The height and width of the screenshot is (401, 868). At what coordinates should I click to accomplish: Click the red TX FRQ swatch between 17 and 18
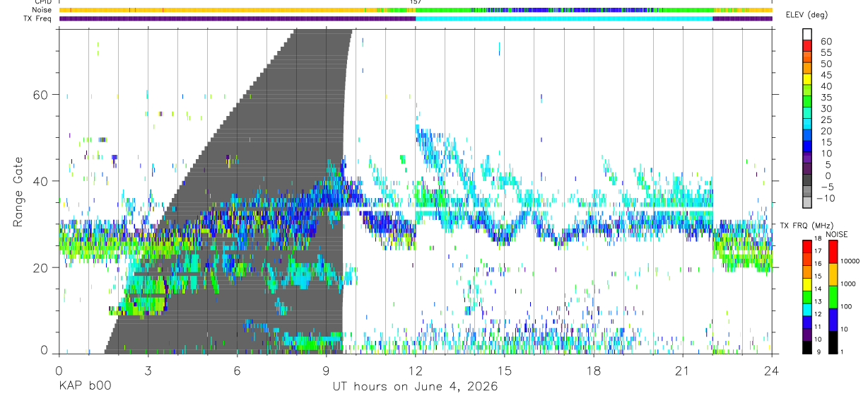pyautogui.click(x=808, y=246)
